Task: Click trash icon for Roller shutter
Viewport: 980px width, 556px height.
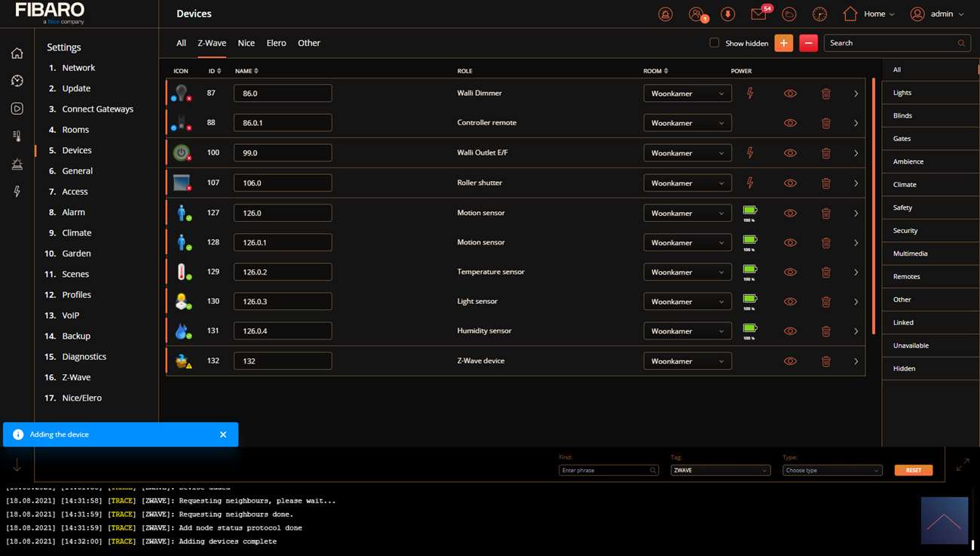Action: 825,183
